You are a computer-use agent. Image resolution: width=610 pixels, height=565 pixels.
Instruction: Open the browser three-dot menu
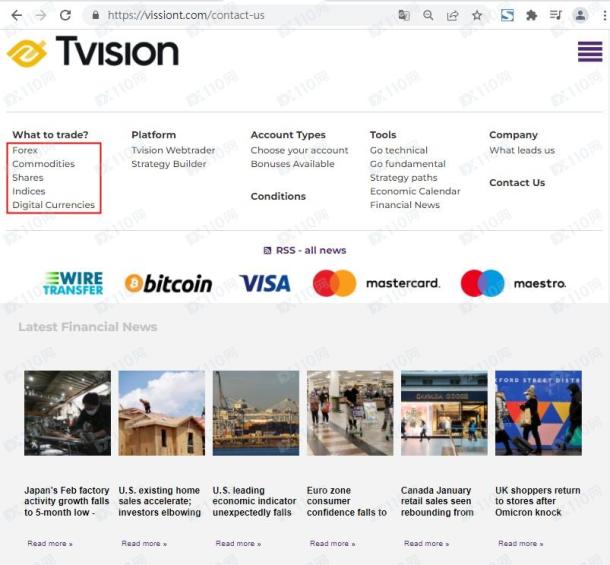[604, 16]
